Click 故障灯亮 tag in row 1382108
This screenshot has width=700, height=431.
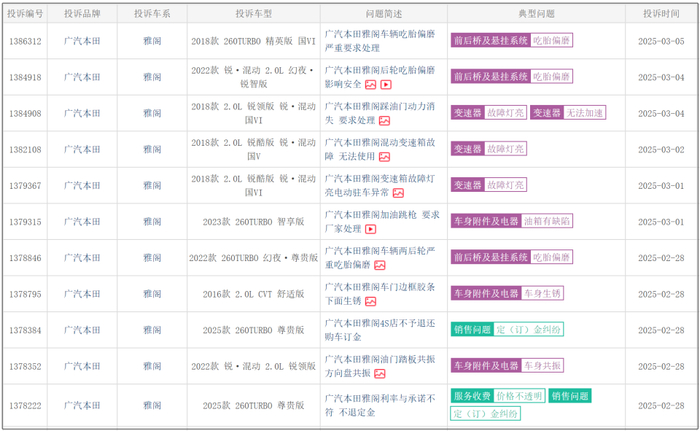pos(505,149)
